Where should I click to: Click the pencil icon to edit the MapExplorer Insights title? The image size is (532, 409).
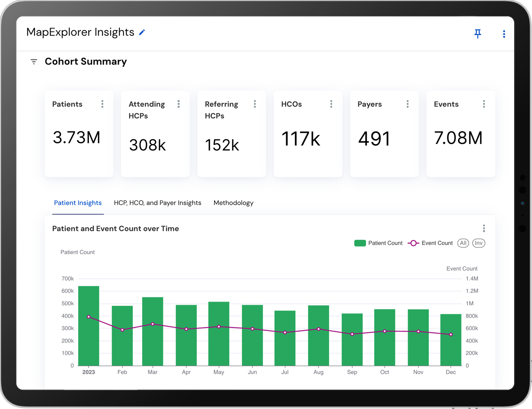click(x=142, y=32)
